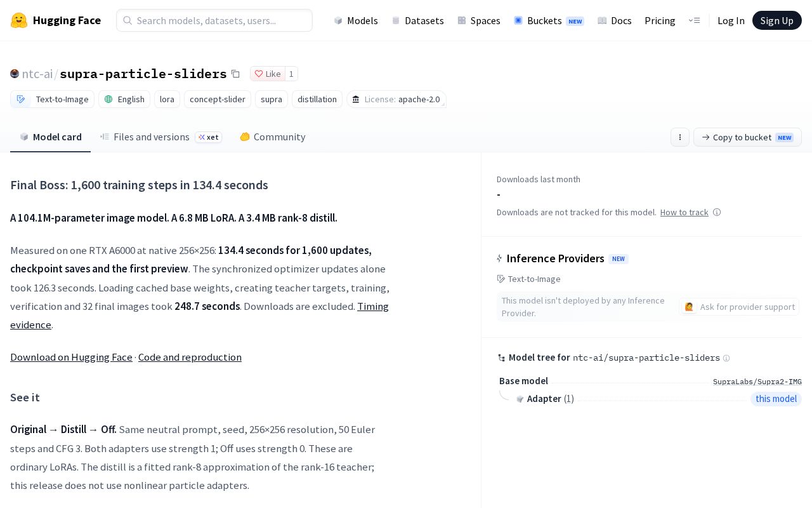Click the Text-to-Image tag
The height and width of the screenshot is (508, 812).
52,99
